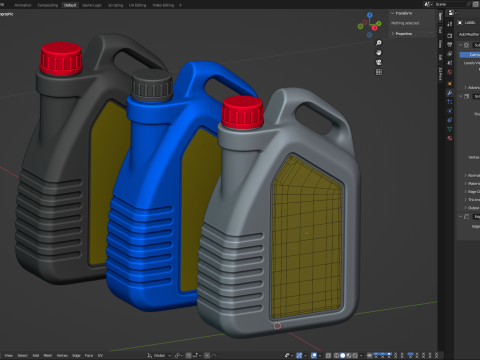Open the Edge menu in viewport header
This screenshot has width=480, height=360.
pyautogui.click(x=76, y=355)
